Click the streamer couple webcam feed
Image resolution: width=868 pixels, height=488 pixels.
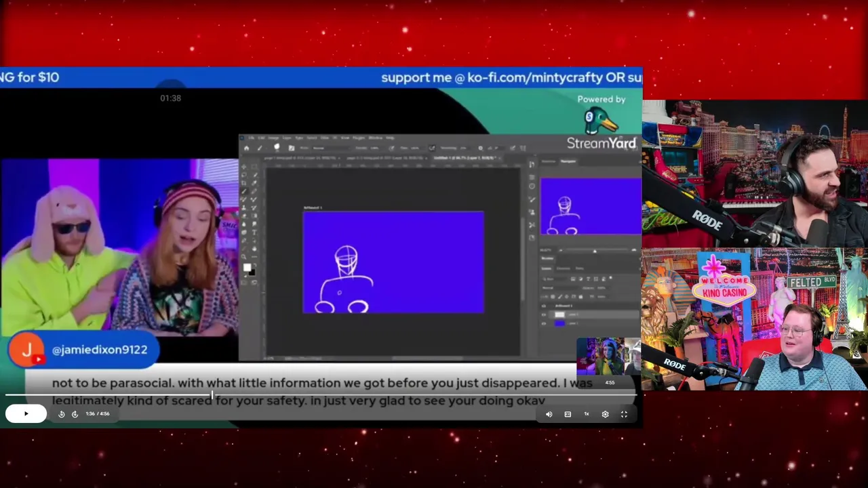pos(119,247)
